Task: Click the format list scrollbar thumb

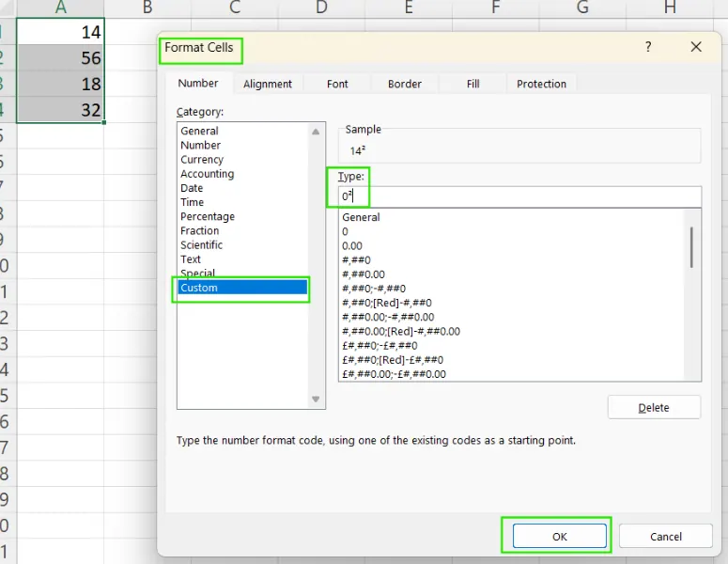Action: [692, 246]
